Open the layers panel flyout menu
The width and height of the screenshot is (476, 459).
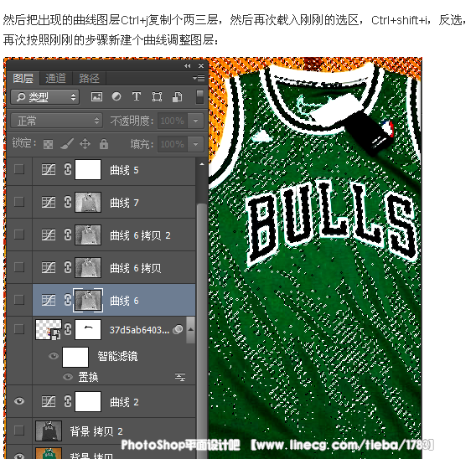coord(199,78)
